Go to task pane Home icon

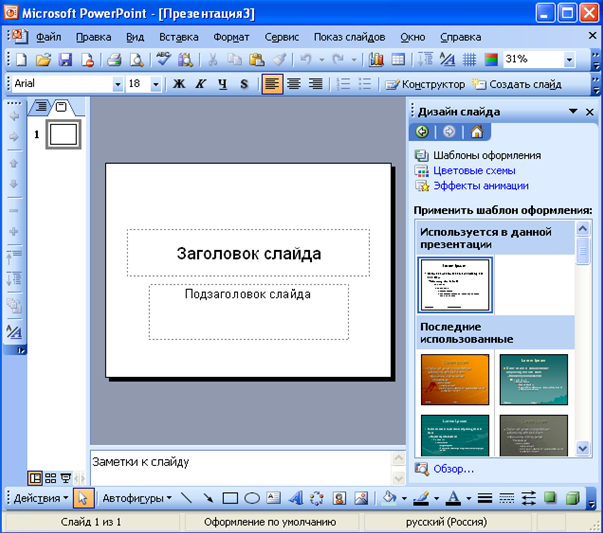(x=477, y=132)
